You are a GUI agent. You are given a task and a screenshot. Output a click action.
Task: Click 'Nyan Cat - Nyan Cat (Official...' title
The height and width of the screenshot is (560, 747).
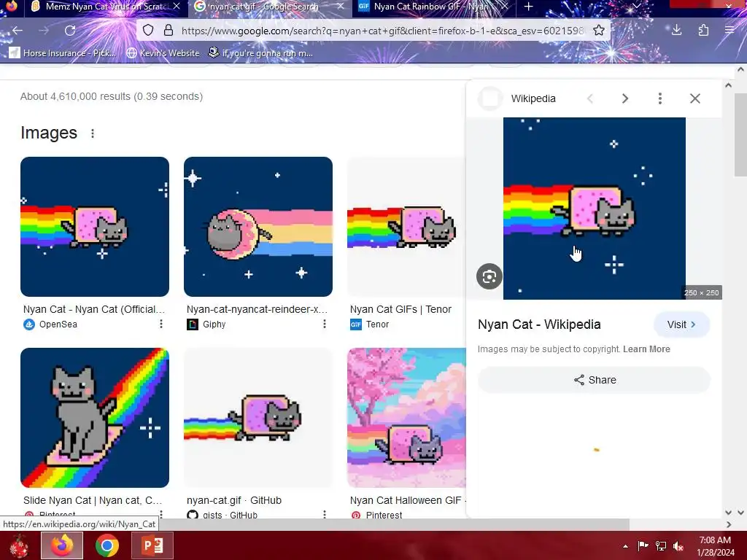tap(94, 309)
